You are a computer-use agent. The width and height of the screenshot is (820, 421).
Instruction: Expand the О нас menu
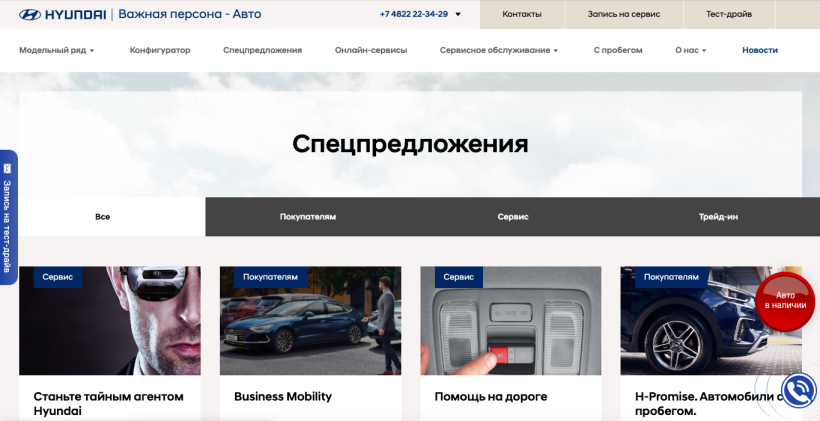691,50
